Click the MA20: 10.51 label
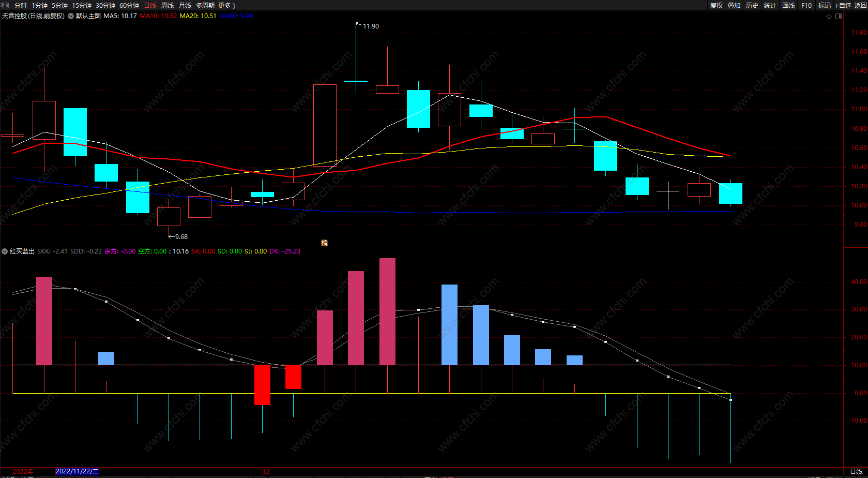The height and width of the screenshot is (478, 868). coord(198,16)
